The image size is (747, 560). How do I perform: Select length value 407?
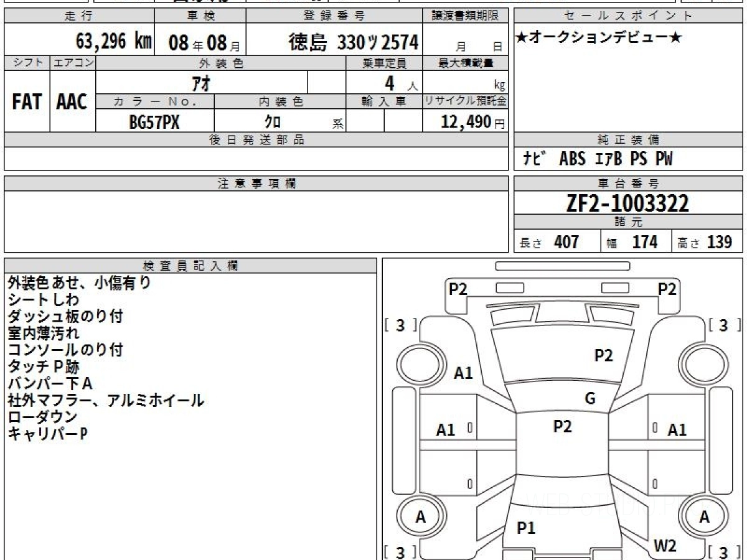566,241
